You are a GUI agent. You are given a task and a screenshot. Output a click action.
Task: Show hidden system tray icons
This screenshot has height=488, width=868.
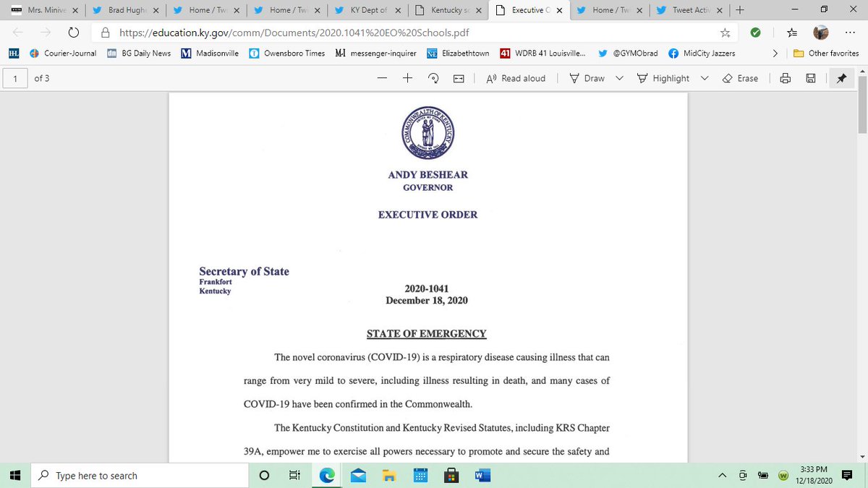(722, 475)
